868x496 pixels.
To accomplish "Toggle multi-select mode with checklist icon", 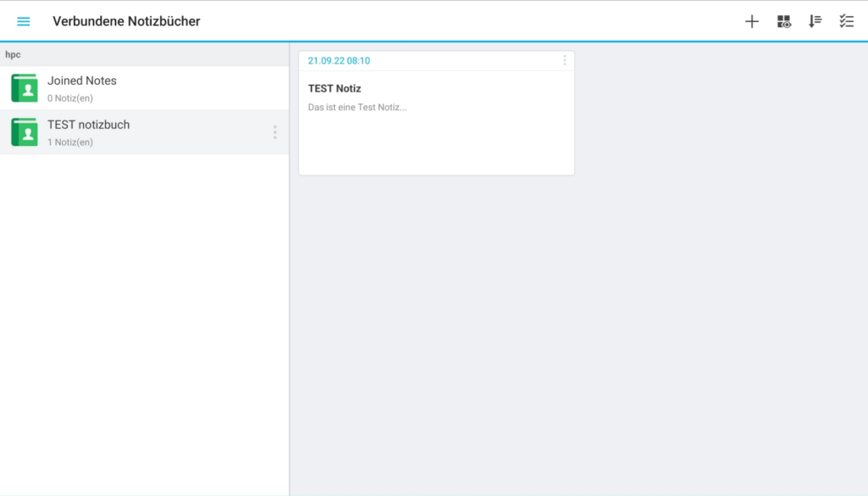I will pyautogui.click(x=846, y=21).
